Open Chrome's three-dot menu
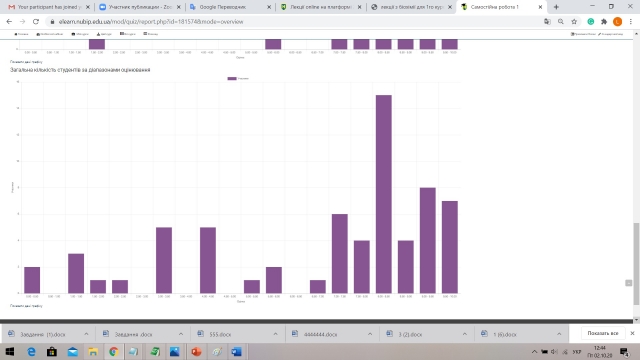The image size is (640, 360). (631, 22)
